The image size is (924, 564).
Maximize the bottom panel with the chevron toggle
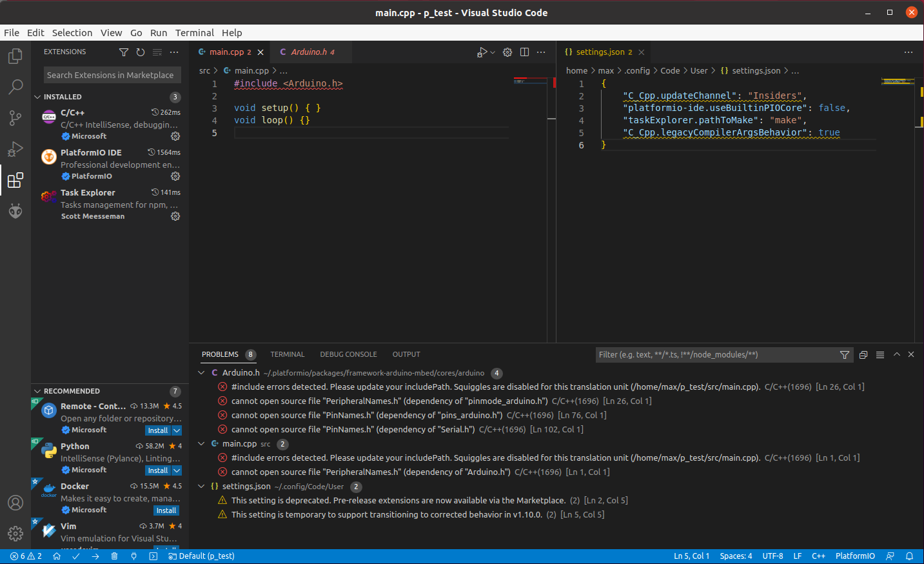tap(896, 354)
